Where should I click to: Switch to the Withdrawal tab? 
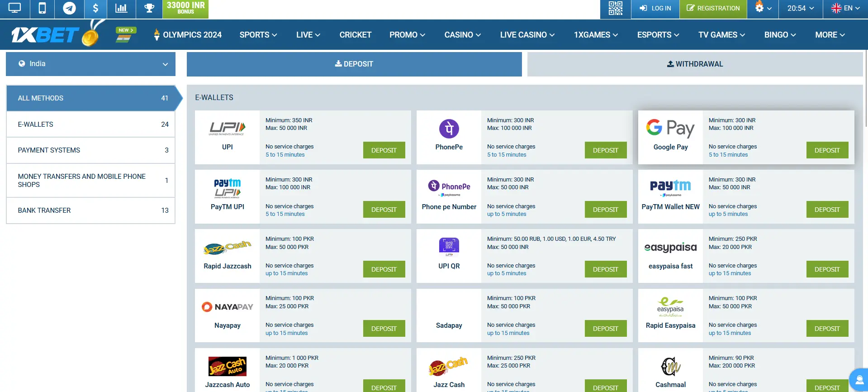pos(695,64)
